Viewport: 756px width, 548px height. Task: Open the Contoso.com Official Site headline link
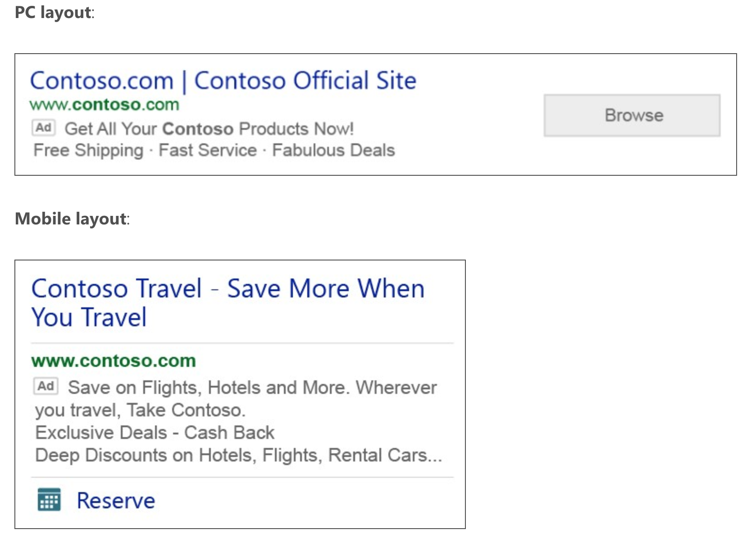point(223,81)
